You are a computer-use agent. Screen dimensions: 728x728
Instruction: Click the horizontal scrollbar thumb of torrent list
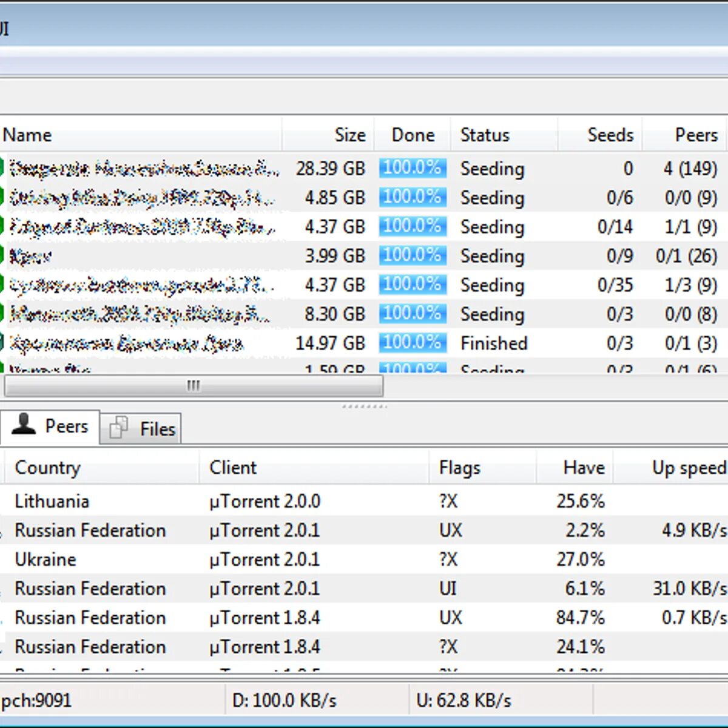point(194,386)
